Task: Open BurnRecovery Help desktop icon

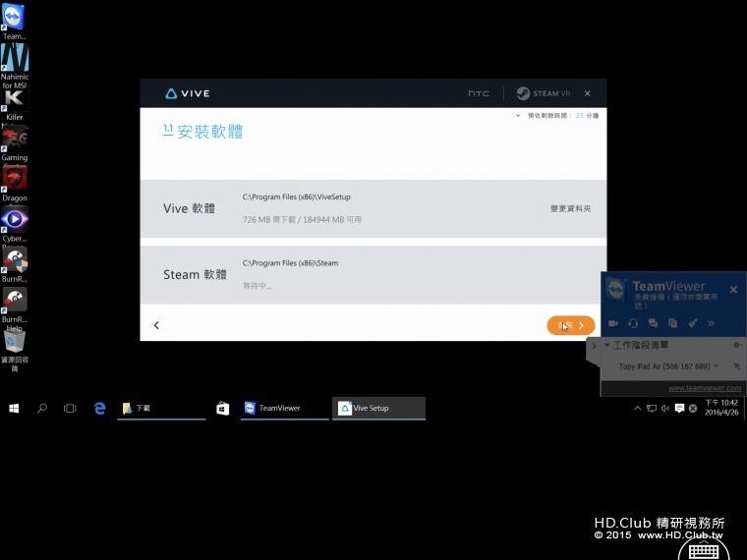Action: pyautogui.click(x=15, y=308)
